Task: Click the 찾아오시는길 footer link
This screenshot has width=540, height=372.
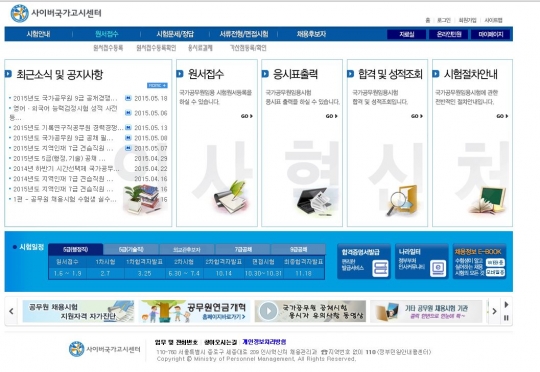Action: (x=220, y=342)
